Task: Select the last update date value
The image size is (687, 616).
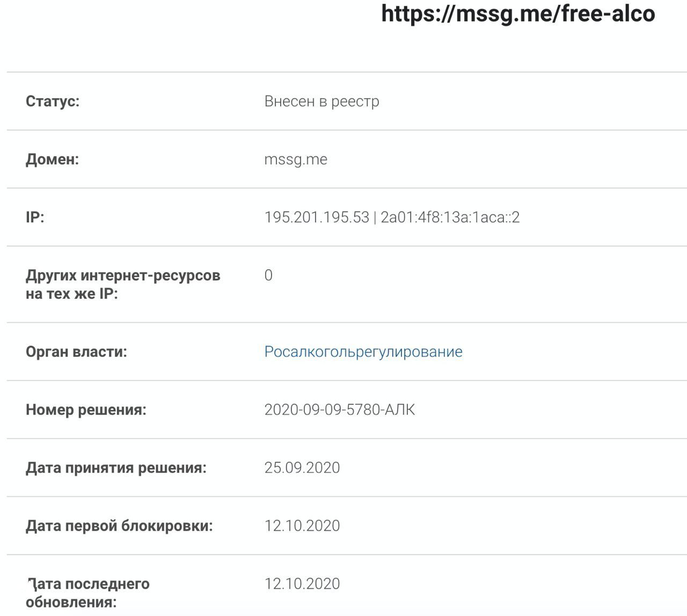Action: click(302, 584)
